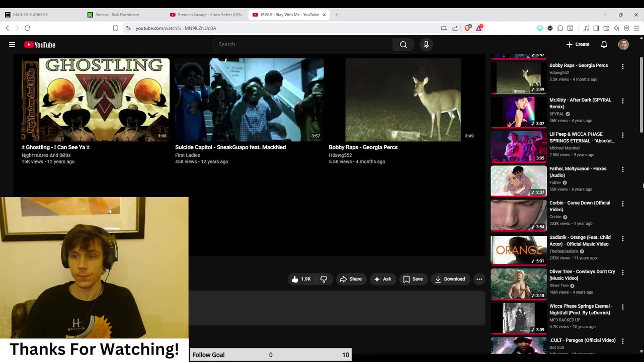
Task: Open Ghostling - I Can See Ya title
Action: click(x=55, y=147)
